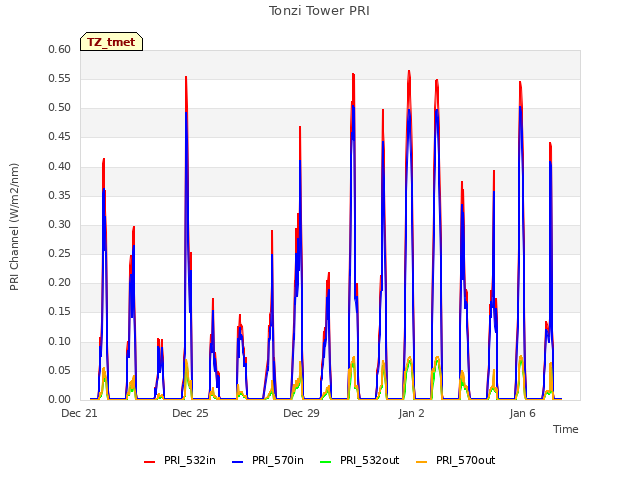The height and width of the screenshot is (480, 640).
Task: Click the 0.55 y-axis tick label
Action: (x=60, y=78)
